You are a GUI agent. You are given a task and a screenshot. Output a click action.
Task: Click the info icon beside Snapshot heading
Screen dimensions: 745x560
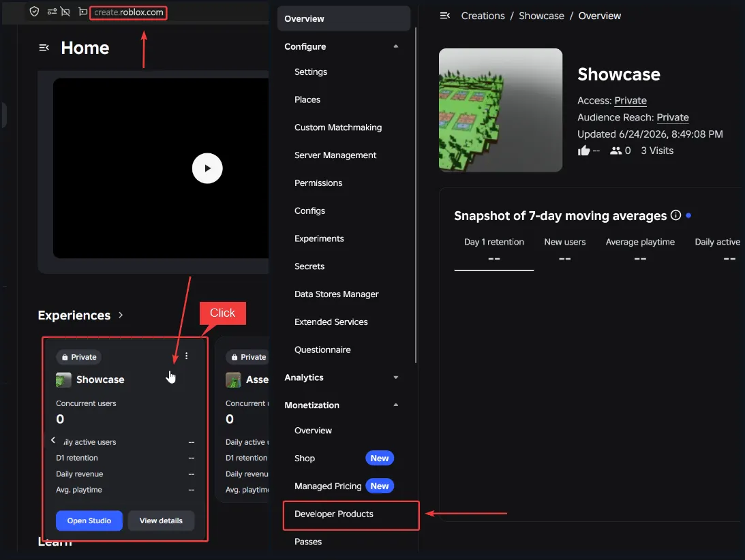[x=675, y=215]
